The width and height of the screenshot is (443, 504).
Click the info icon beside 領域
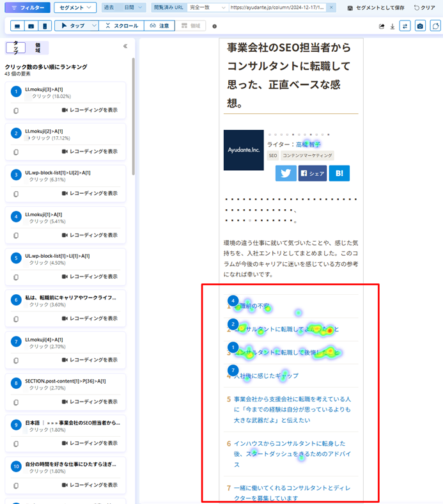click(x=215, y=26)
